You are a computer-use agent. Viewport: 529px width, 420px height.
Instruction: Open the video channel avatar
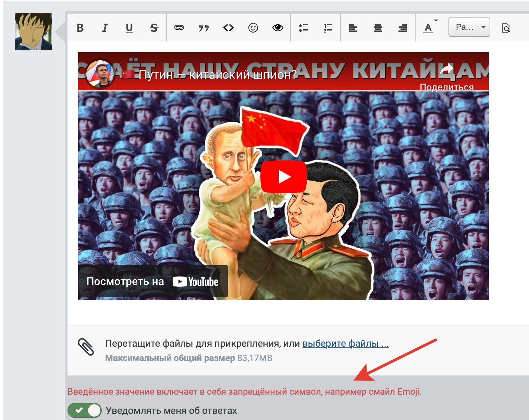point(100,74)
